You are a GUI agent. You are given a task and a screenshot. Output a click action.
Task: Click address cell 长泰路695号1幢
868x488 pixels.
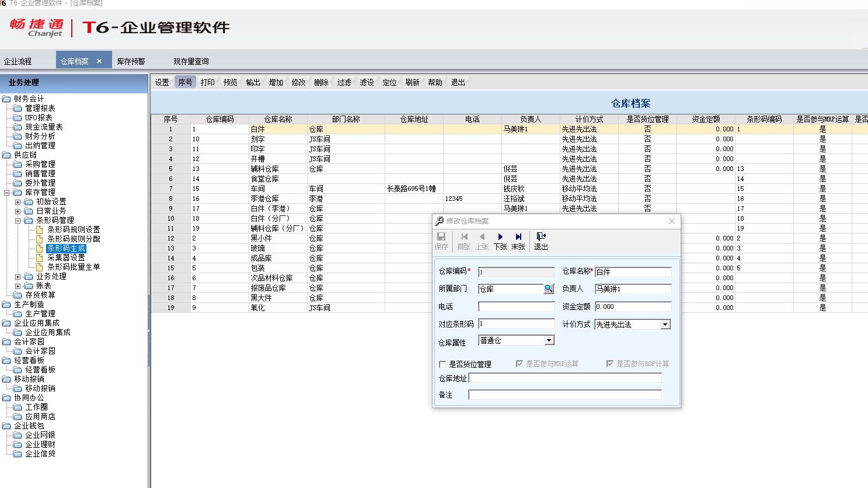click(x=414, y=189)
